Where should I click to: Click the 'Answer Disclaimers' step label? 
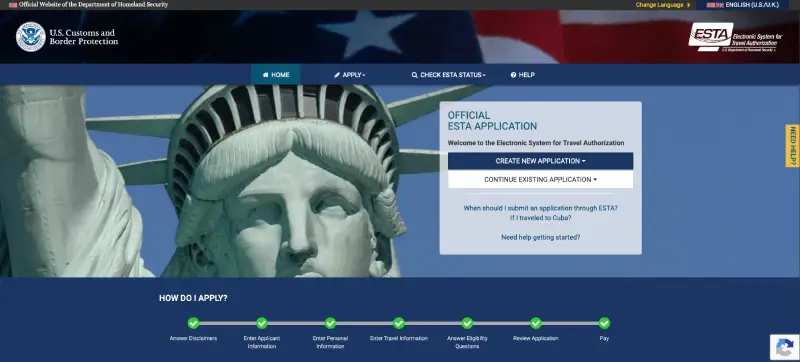pos(193,338)
